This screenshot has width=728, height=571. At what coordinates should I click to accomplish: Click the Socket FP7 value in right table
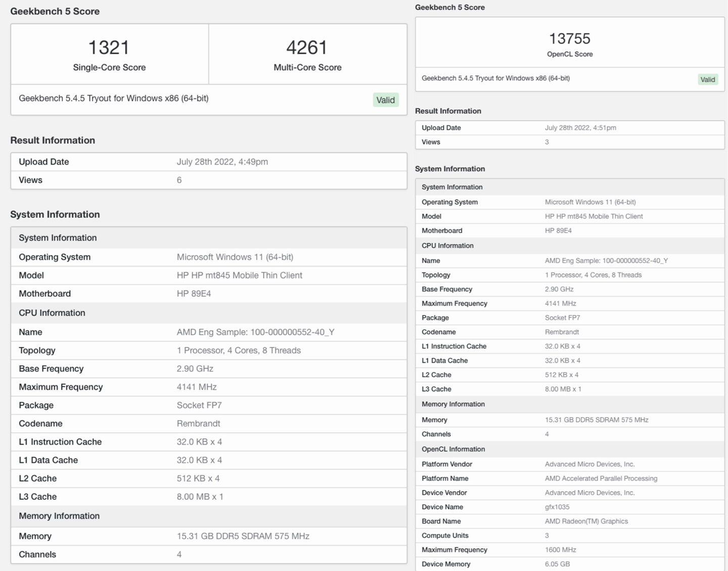coord(562,318)
